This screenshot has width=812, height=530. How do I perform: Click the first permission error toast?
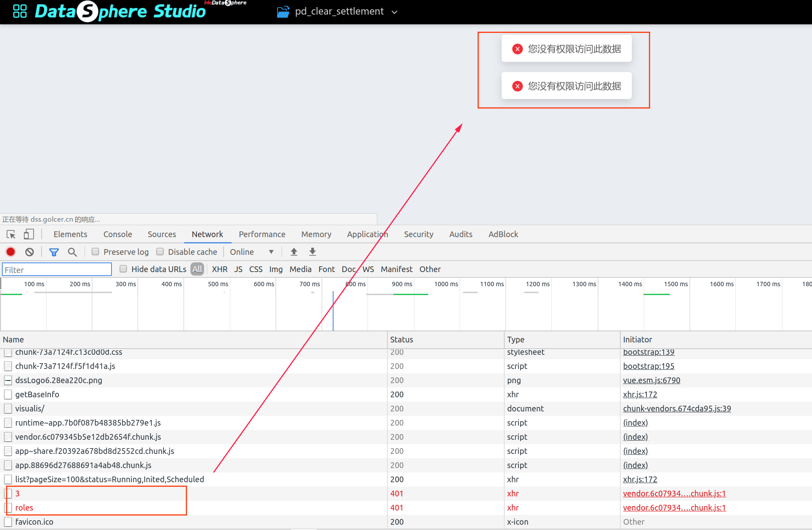point(566,49)
